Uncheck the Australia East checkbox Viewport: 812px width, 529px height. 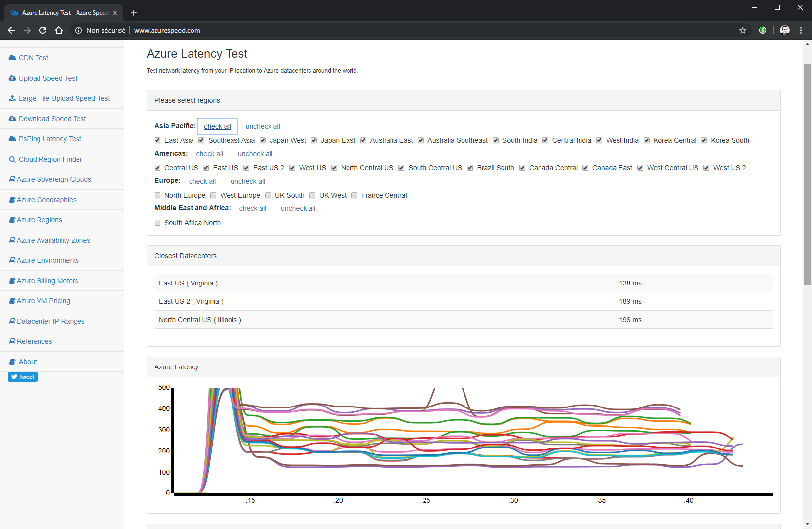click(x=363, y=140)
